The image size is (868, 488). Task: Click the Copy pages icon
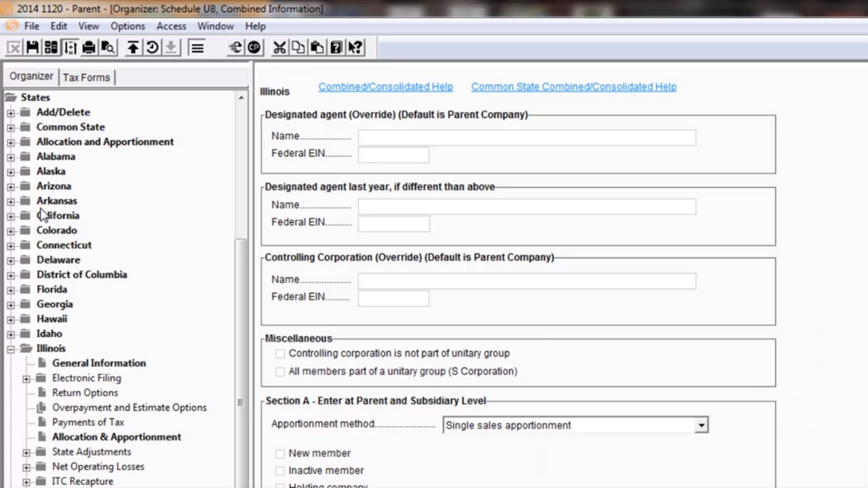(298, 48)
